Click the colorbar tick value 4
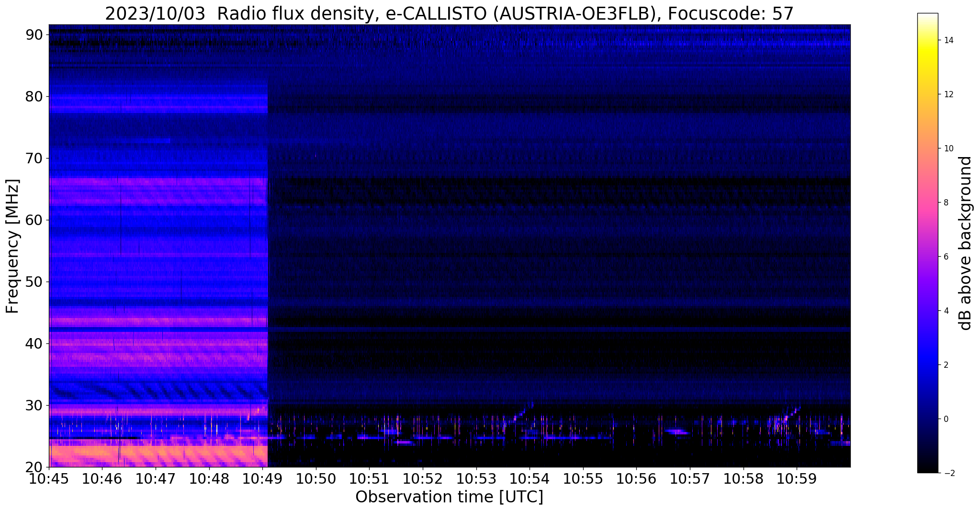This screenshot has height=511, width=980. click(x=946, y=311)
